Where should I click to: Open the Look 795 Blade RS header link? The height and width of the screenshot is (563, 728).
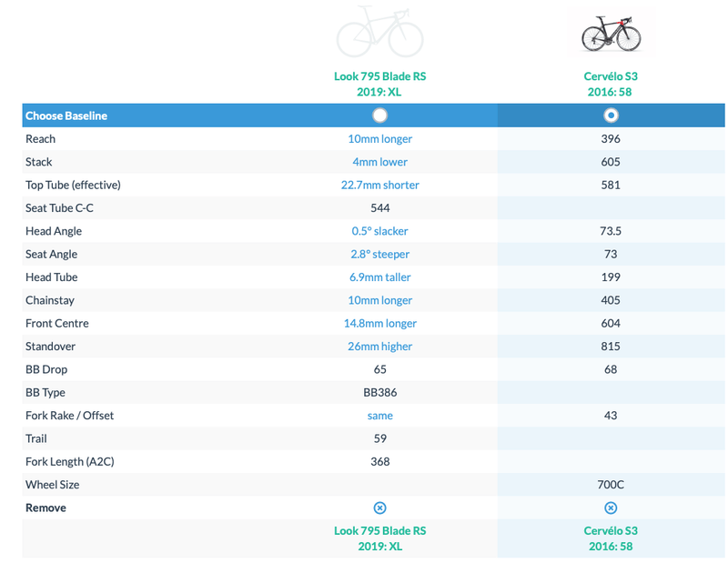[x=379, y=84]
